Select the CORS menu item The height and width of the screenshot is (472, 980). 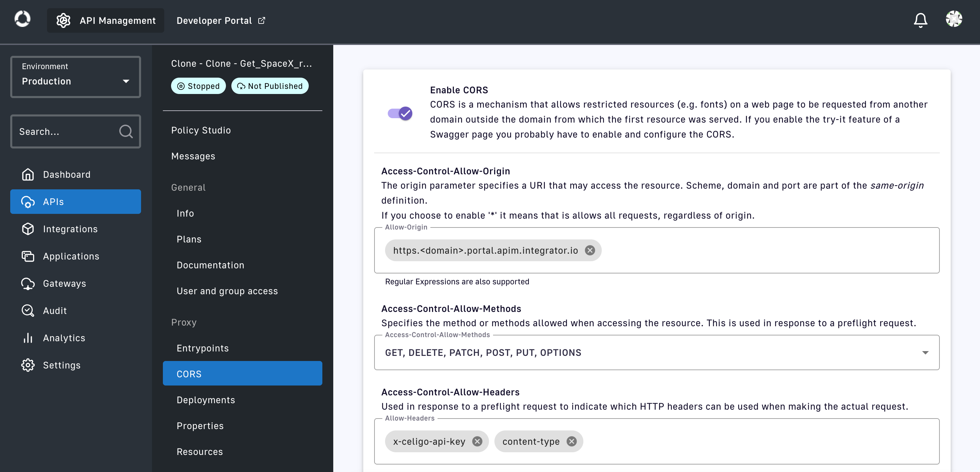click(242, 374)
